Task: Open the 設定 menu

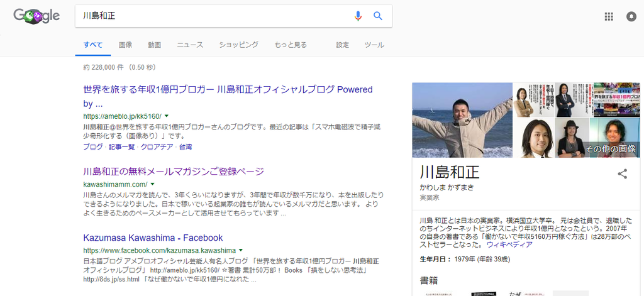Action: point(343,45)
